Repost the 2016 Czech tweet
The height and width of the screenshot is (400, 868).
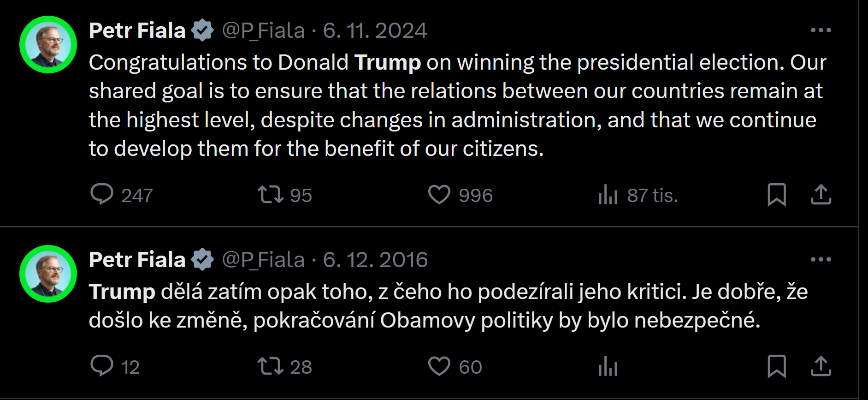pyautogui.click(x=271, y=366)
